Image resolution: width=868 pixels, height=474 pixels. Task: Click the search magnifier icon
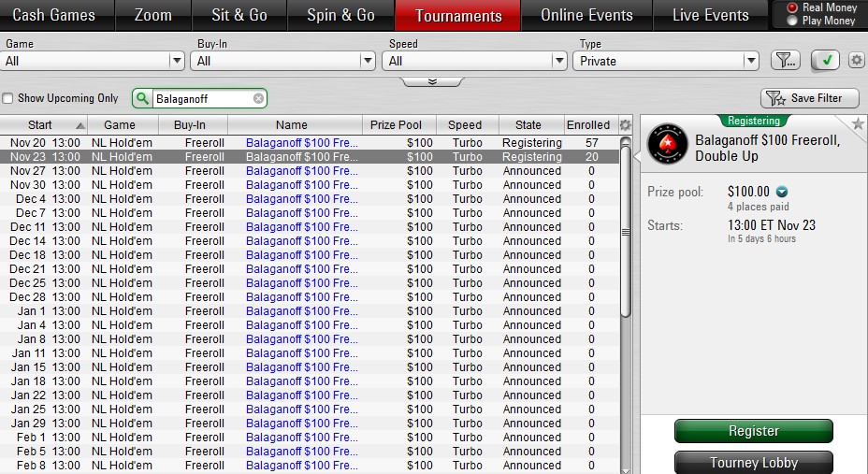pos(142,98)
